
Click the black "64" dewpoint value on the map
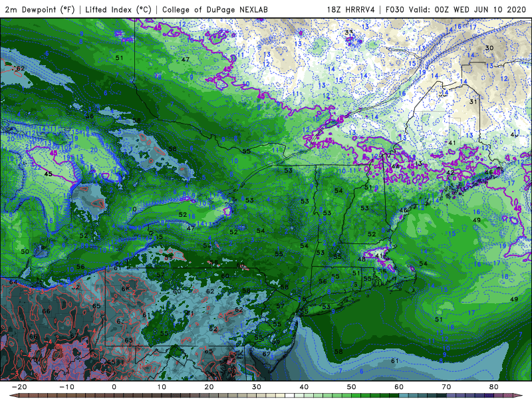click(13, 282)
